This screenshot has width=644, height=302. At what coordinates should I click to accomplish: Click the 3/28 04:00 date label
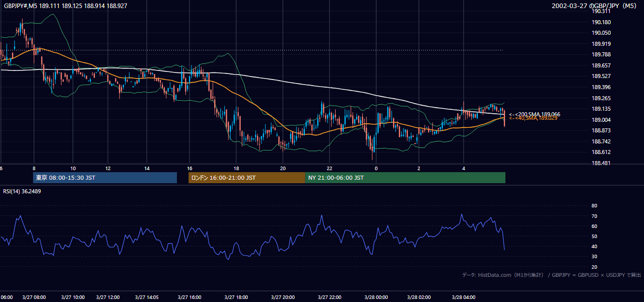(464, 297)
